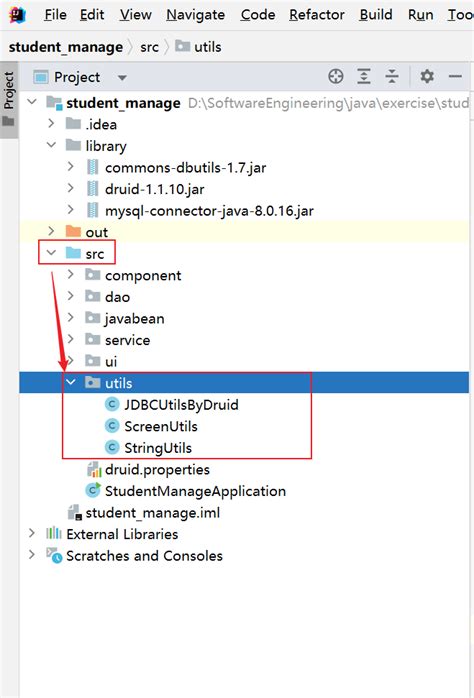The width and height of the screenshot is (474, 698).
Task: Select the StudentManageApplication class
Action: (x=186, y=491)
